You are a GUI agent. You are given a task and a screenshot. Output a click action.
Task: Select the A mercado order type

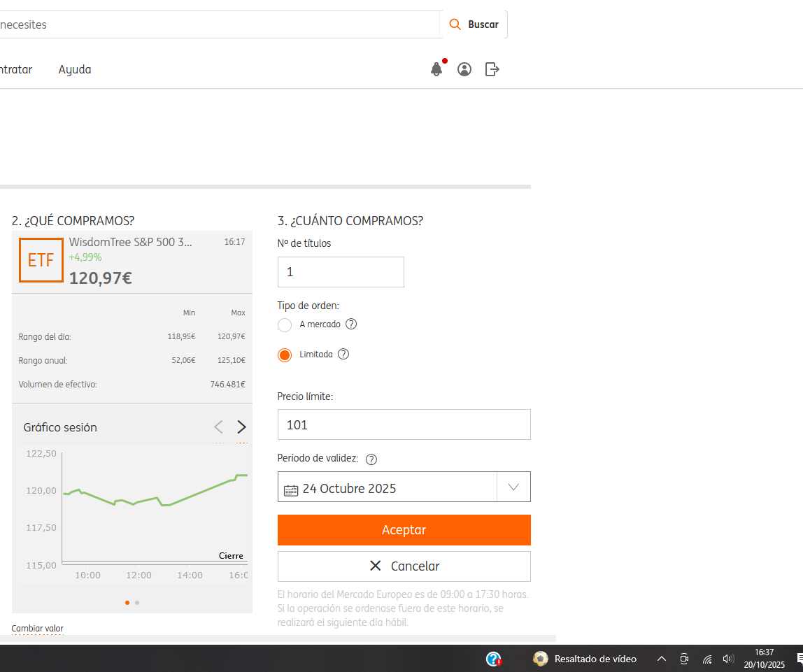pyautogui.click(x=285, y=325)
